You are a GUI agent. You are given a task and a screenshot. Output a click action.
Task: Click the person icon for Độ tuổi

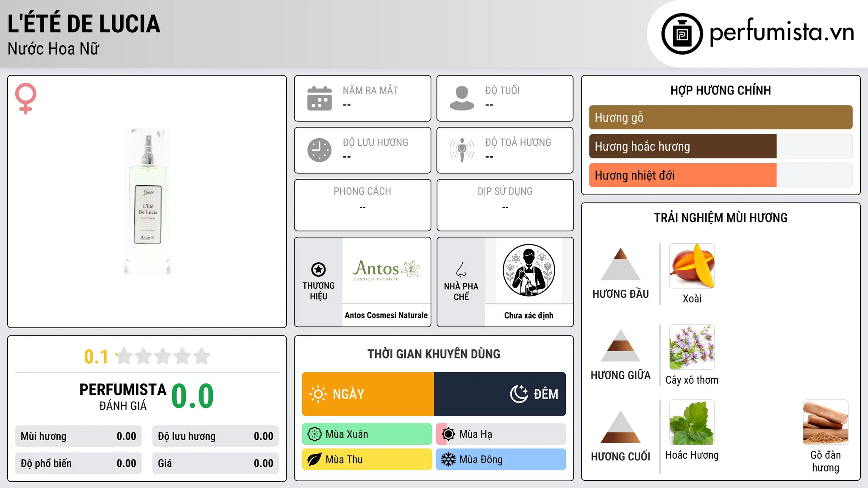coord(462,98)
